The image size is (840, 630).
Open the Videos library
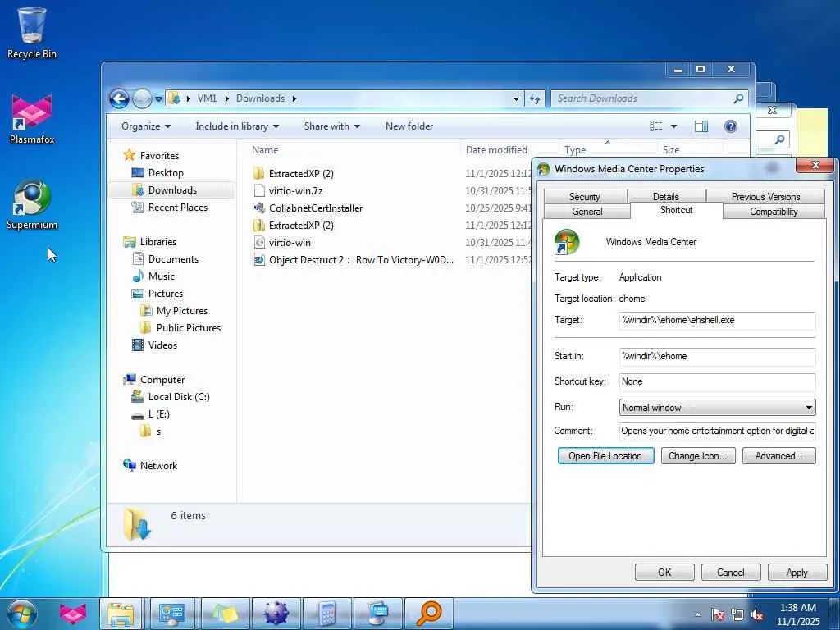162,345
